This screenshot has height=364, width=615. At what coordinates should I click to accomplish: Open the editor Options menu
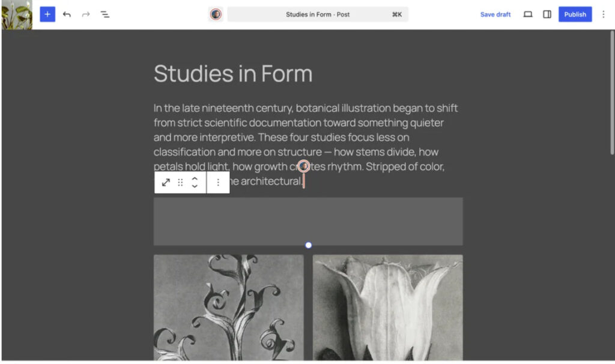[604, 14]
